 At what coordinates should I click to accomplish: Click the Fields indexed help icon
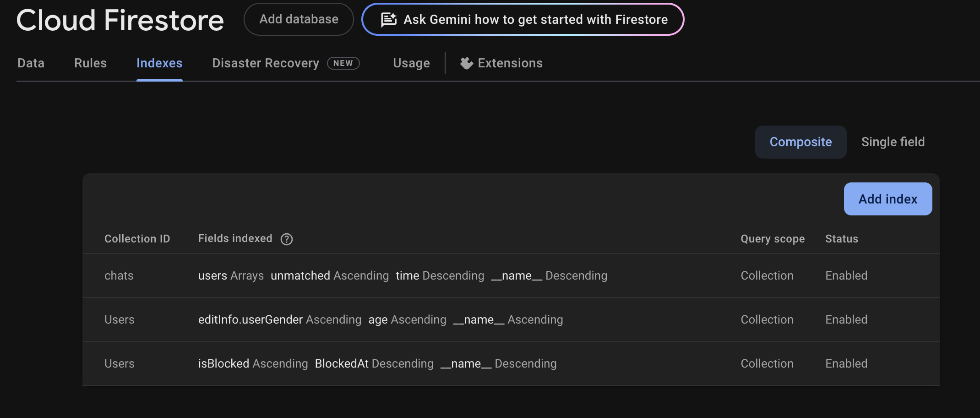coord(287,239)
